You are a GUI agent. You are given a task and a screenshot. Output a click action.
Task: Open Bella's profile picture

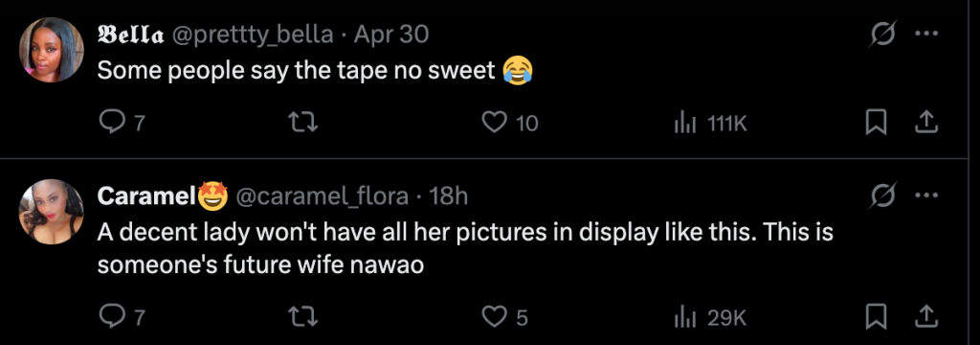[52, 50]
